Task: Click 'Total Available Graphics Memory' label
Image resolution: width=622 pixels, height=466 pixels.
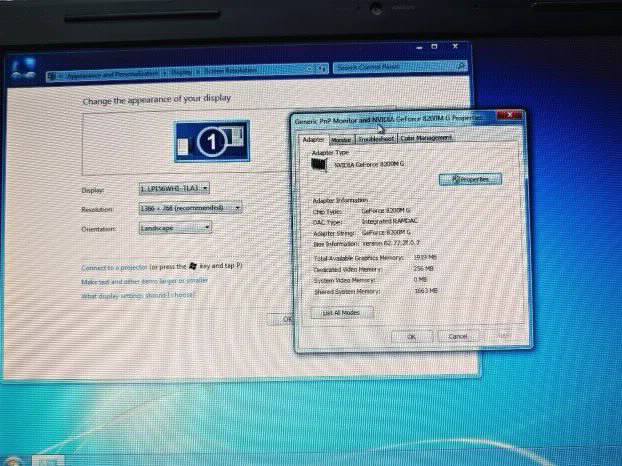Action: (x=358, y=258)
